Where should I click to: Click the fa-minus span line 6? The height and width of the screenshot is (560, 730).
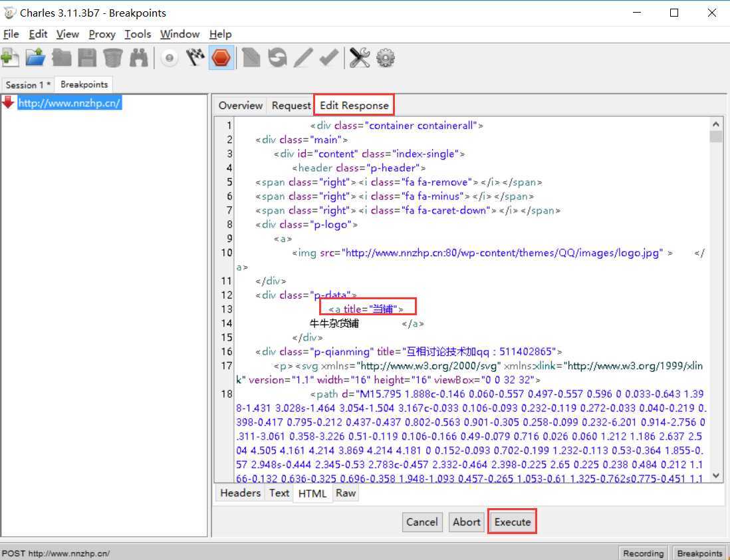(x=394, y=196)
